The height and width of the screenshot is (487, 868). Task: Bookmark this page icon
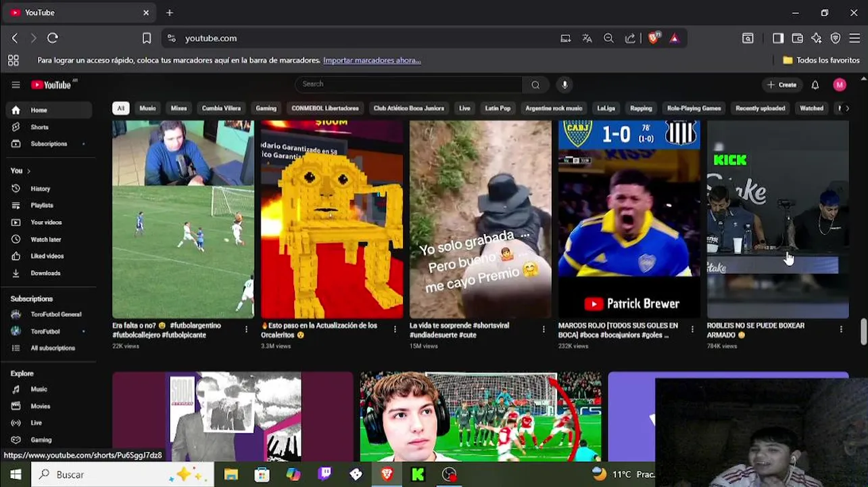click(147, 39)
